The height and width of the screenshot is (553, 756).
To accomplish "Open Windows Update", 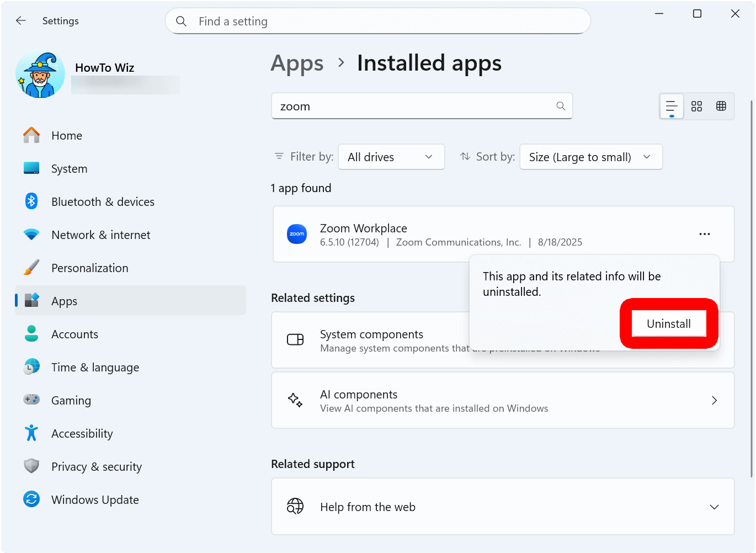I will [x=95, y=499].
